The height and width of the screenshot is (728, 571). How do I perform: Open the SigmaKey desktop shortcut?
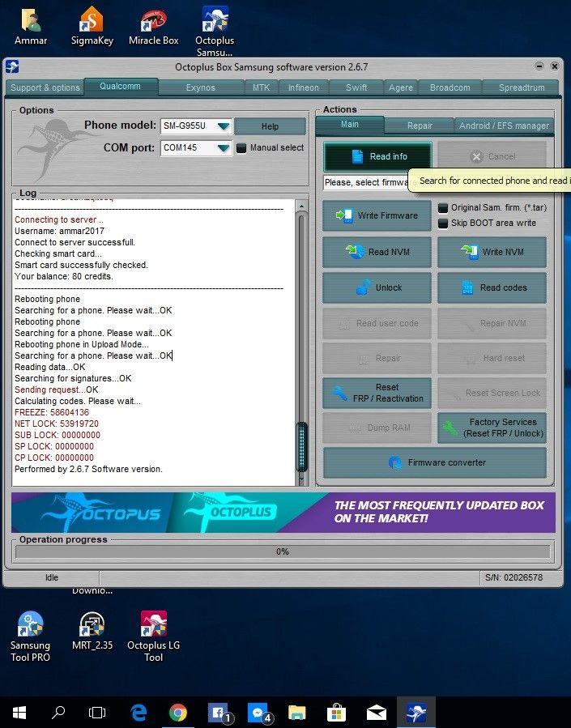click(92, 24)
